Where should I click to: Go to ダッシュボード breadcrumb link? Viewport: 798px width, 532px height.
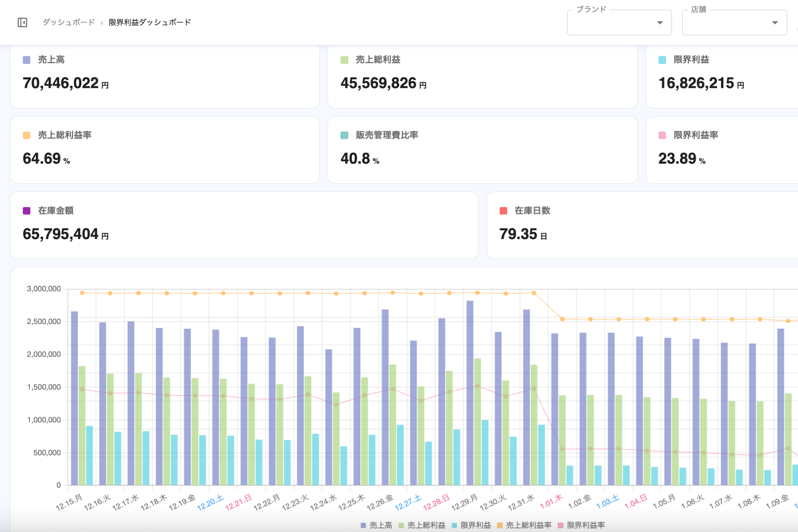(x=69, y=22)
